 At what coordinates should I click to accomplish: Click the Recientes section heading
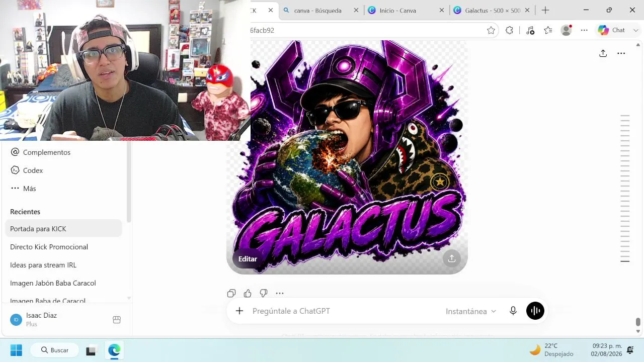point(25,212)
